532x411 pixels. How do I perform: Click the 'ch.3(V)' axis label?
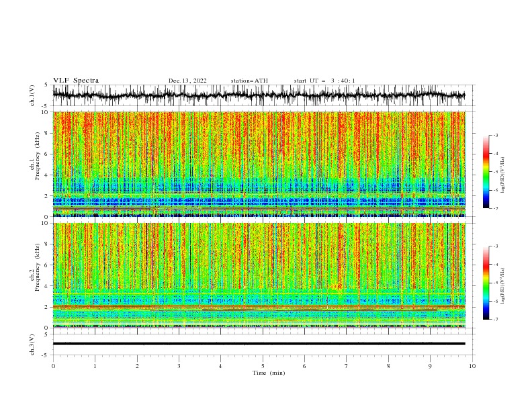pyautogui.click(x=32, y=345)
